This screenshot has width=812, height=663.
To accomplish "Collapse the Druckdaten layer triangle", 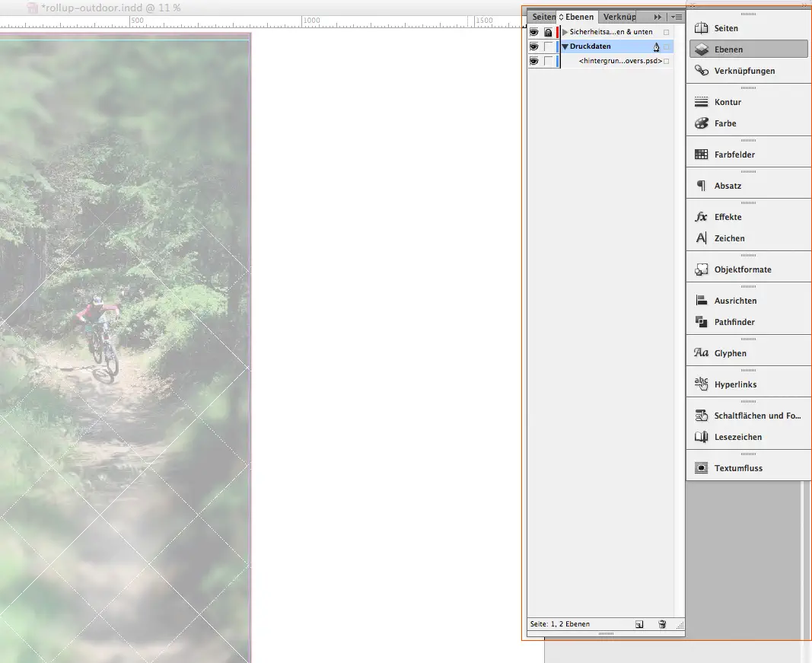I will (565, 46).
